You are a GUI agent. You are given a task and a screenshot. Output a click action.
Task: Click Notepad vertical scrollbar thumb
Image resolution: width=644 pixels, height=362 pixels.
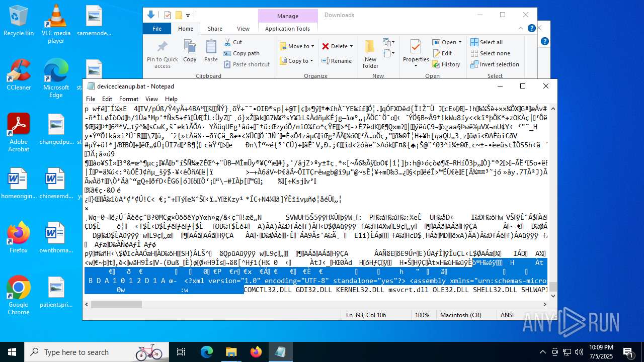tap(553, 287)
